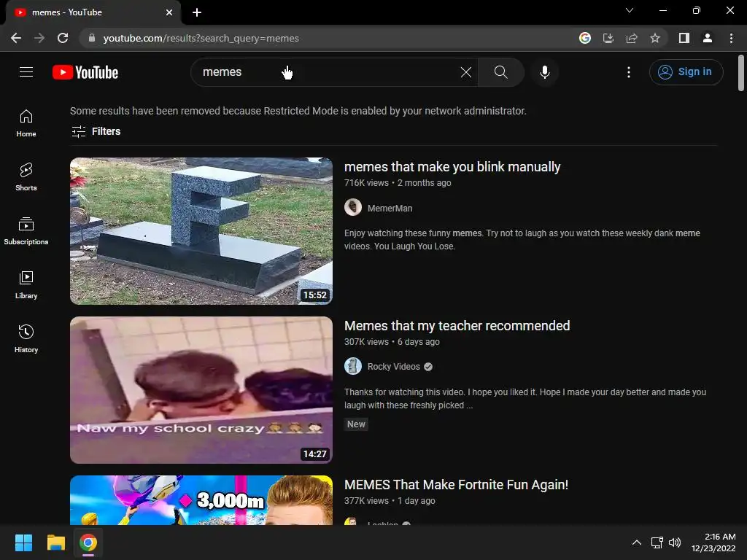Open the Fortnite 3,000m video thumbnail
This screenshot has width=747, height=560.
[201, 500]
